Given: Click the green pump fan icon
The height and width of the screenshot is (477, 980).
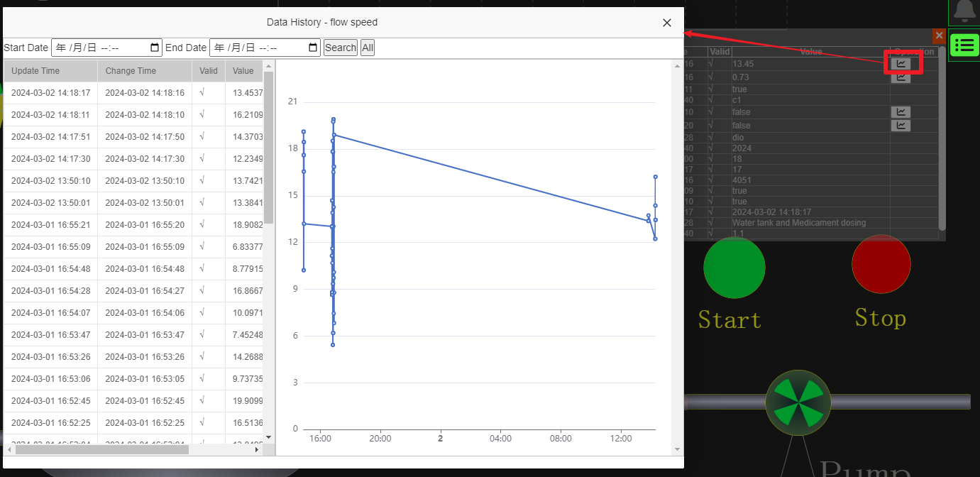Looking at the screenshot, I should pos(798,402).
